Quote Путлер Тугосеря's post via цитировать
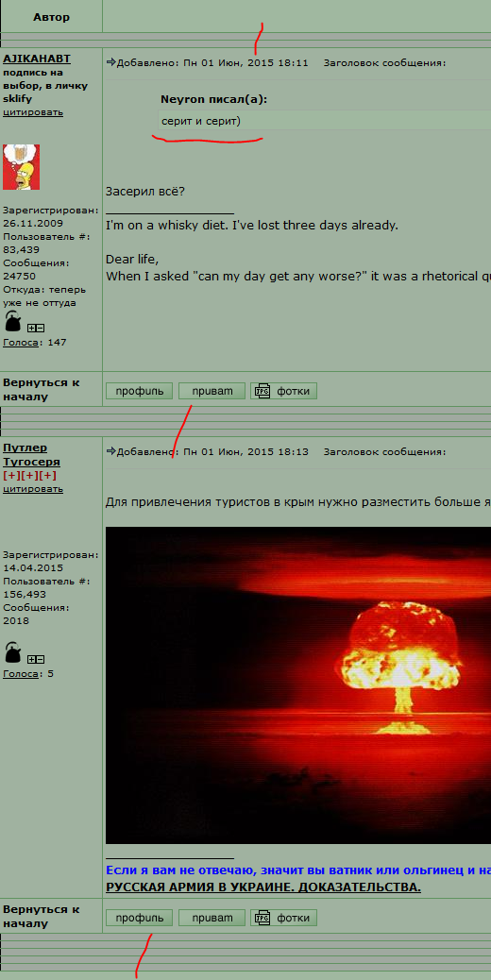491x980 pixels. [33, 489]
